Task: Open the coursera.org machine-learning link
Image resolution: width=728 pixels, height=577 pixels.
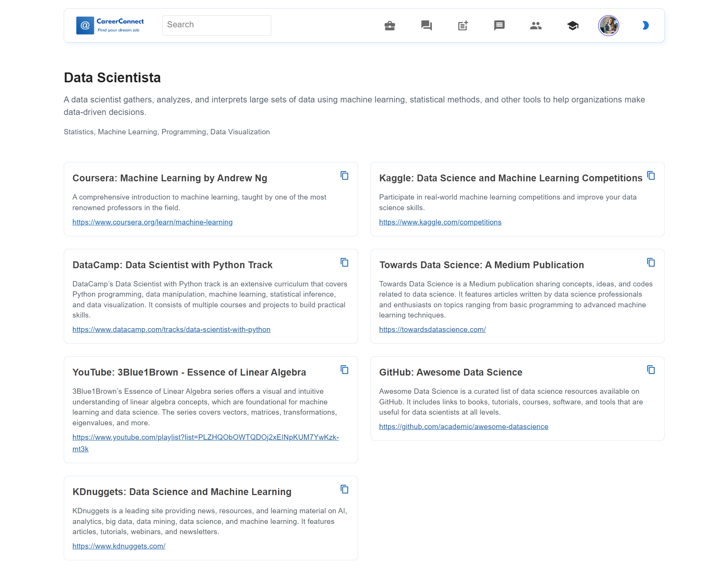Action: (x=153, y=222)
